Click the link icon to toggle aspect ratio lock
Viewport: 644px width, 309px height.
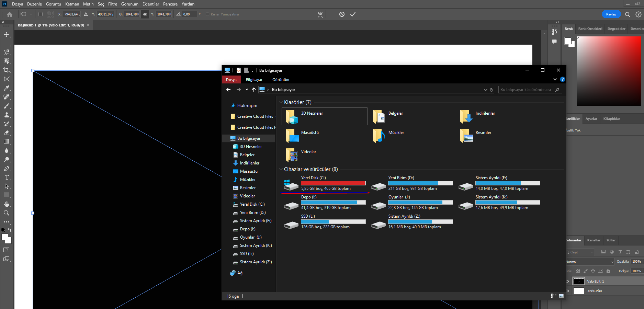tap(145, 14)
